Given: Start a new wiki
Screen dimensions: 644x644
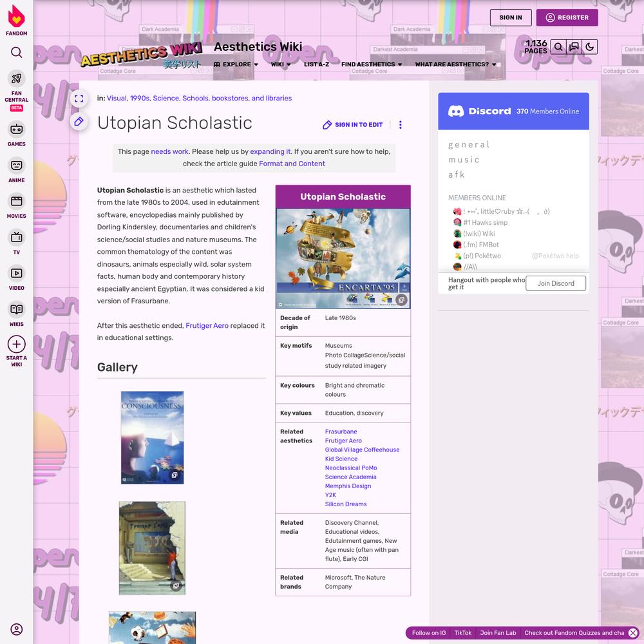Looking at the screenshot, I should click(x=17, y=351).
